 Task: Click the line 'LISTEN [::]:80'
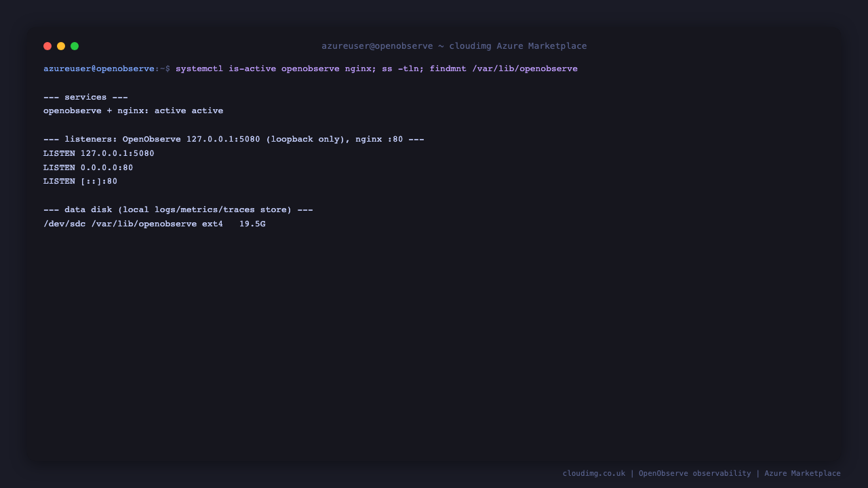point(80,181)
